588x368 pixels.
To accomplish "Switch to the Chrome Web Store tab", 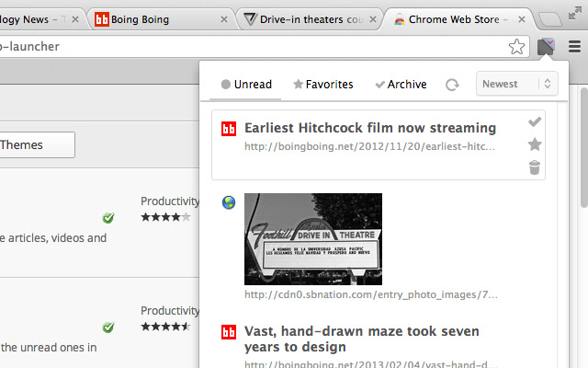I will pyautogui.click(x=458, y=19).
